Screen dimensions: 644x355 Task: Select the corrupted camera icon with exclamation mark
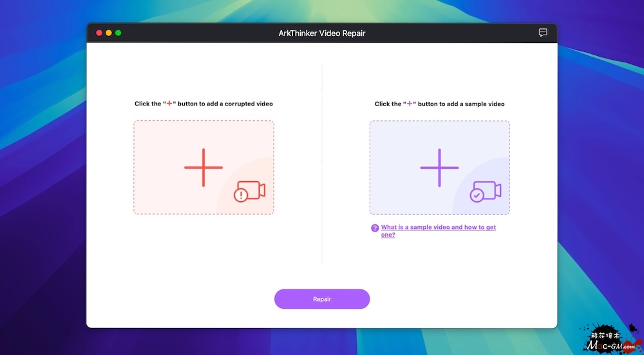click(x=249, y=192)
